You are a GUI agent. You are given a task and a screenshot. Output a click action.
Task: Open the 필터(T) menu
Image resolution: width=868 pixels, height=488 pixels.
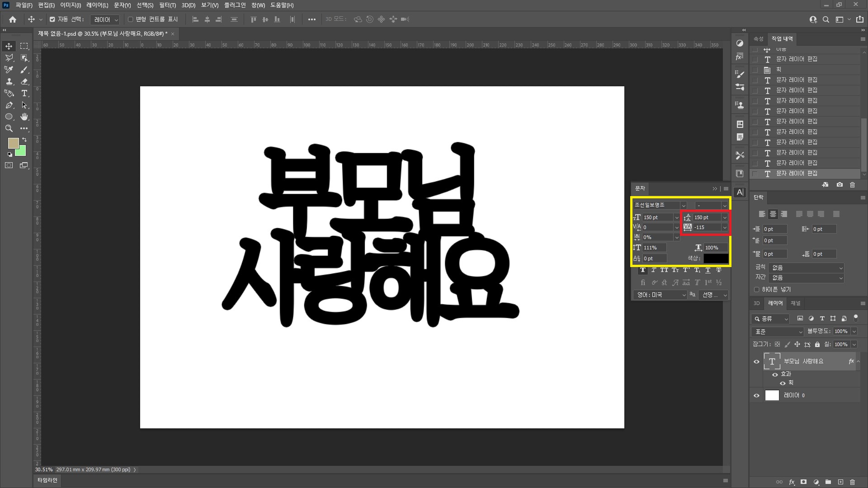167,5
